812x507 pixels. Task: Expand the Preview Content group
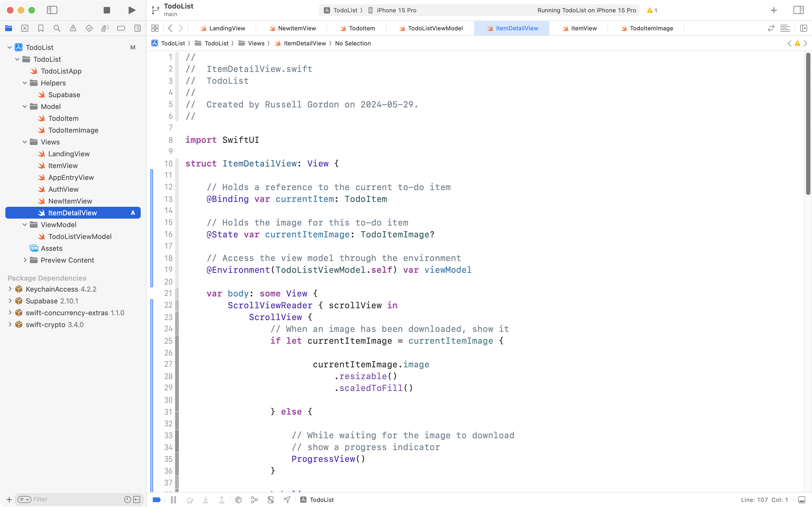pos(25,260)
